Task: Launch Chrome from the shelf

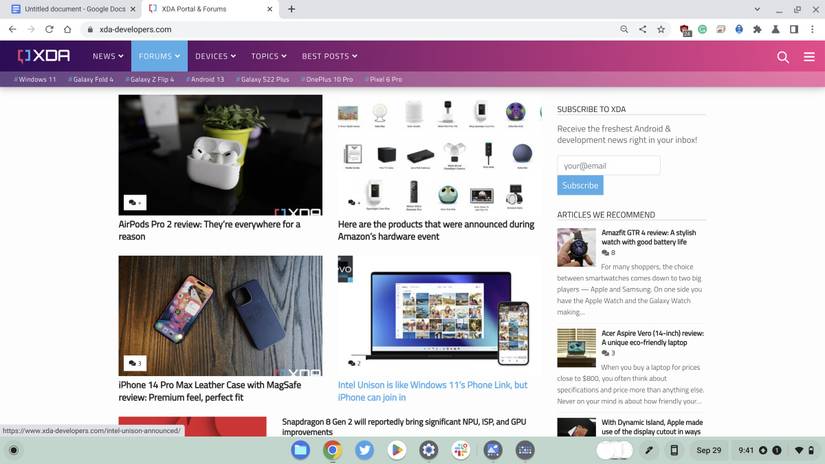Action: click(333, 450)
